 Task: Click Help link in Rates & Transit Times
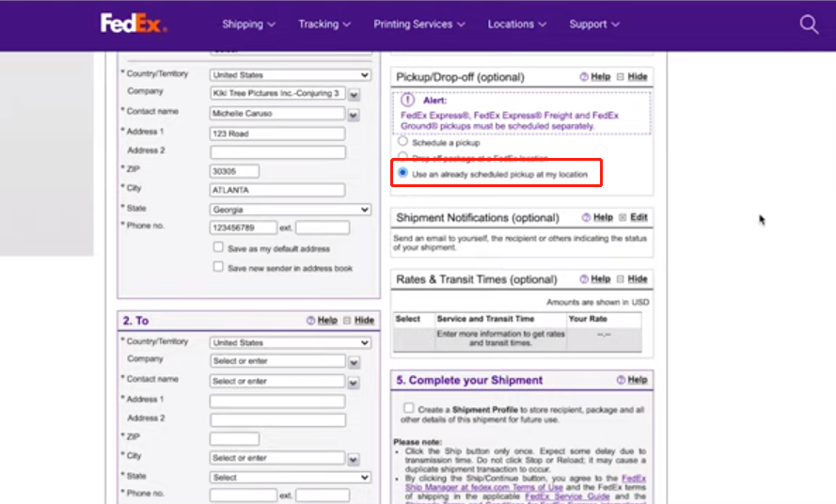(600, 279)
